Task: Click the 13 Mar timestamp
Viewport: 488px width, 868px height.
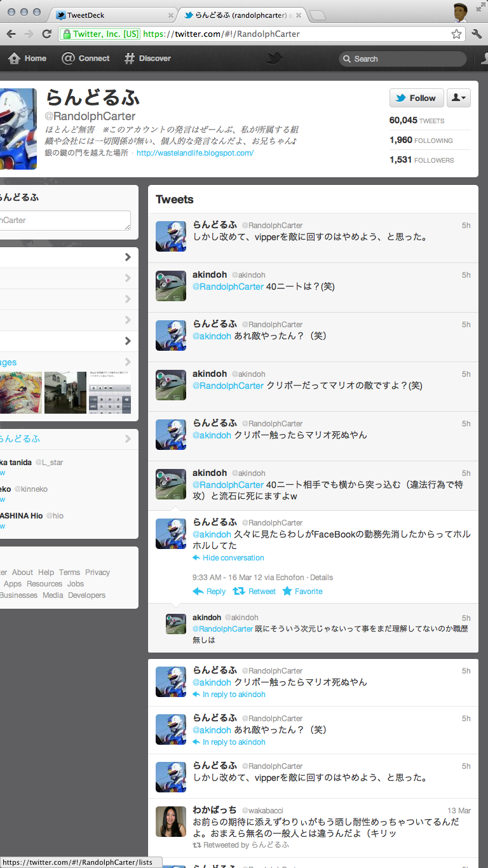Action: [x=459, y=811]
